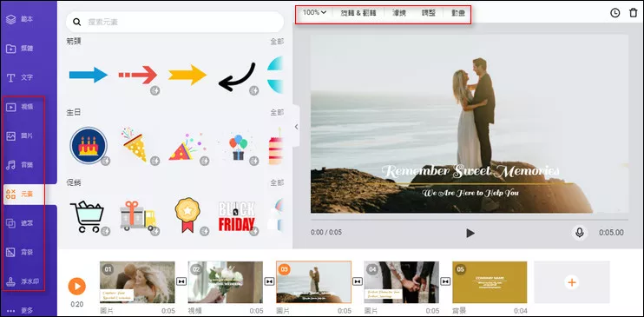Viewport: 644px width, 317px height.
Task: Add the yellow arrow element
Action: click(187, 75)
